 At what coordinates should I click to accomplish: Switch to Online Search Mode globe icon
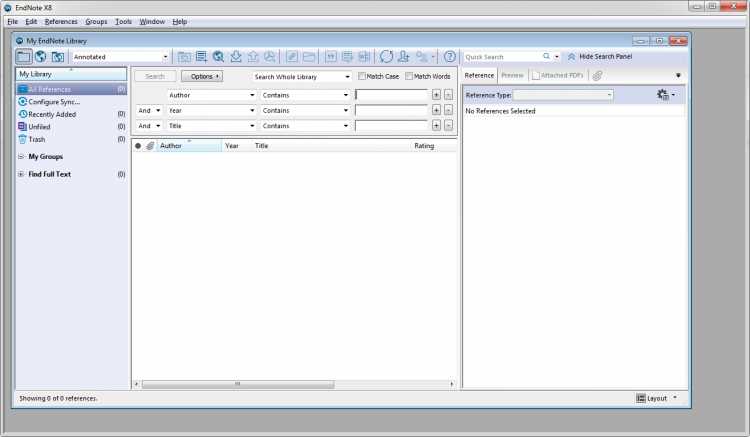41,56
